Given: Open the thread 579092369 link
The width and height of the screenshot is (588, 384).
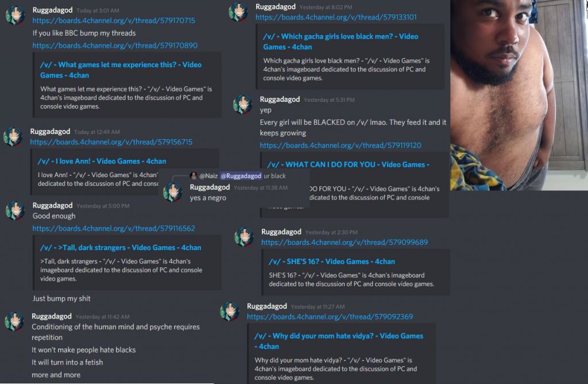Looking at the screenshot, I should click(x=330, y=316).
